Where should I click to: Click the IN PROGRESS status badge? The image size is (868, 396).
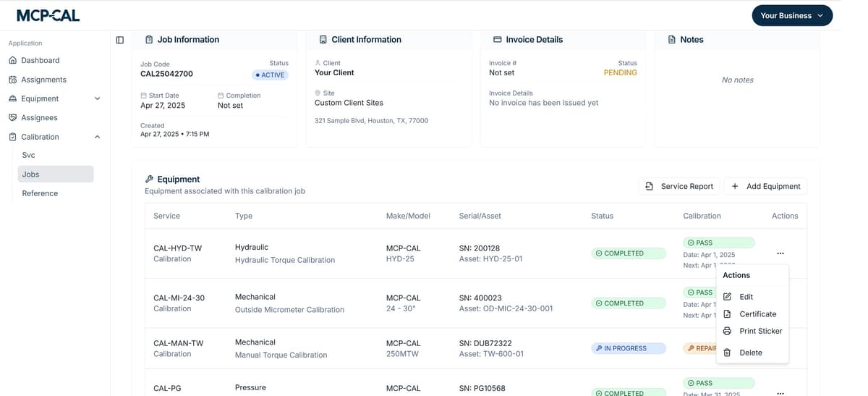pos(628,348)
